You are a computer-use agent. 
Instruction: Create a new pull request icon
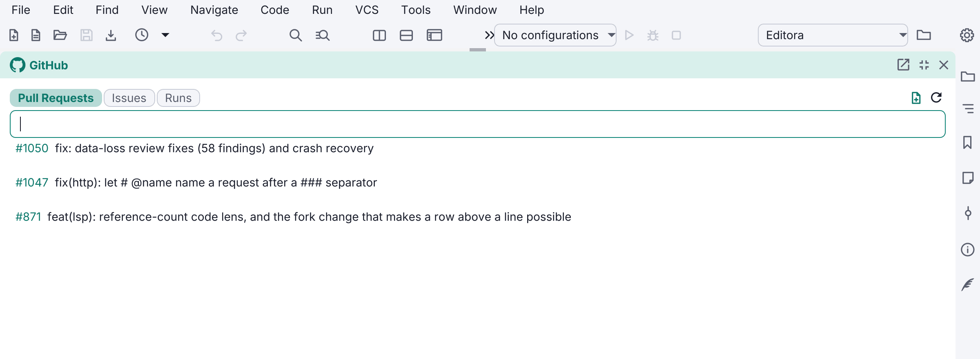tap(916, 98)
